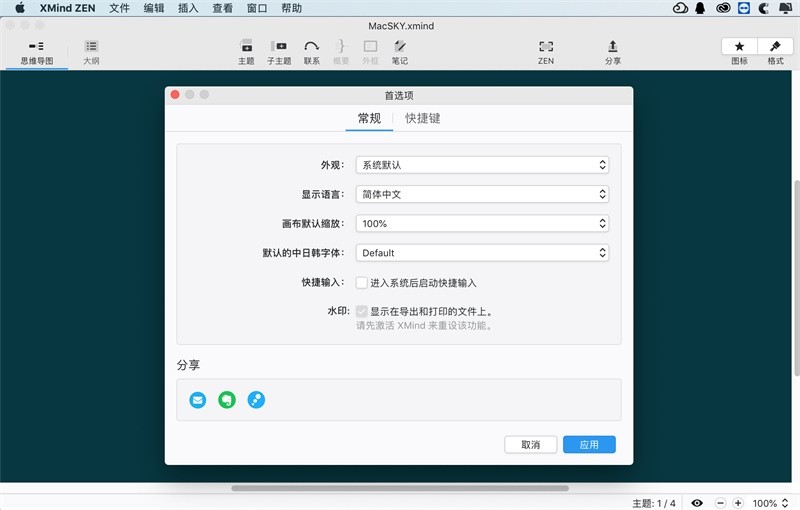Zoom in with the plus icon
The height and width of the screenshot is (510, 800).
pos(738,503)
